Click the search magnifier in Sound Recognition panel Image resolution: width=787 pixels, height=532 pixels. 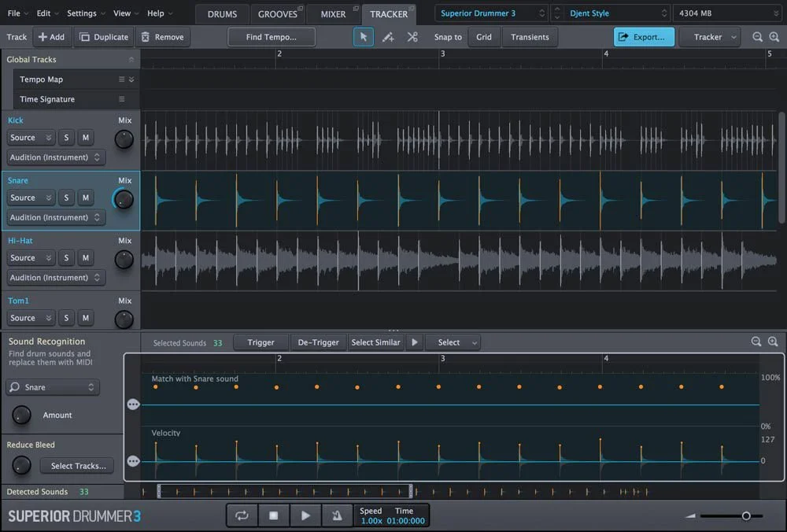[14, 387]
